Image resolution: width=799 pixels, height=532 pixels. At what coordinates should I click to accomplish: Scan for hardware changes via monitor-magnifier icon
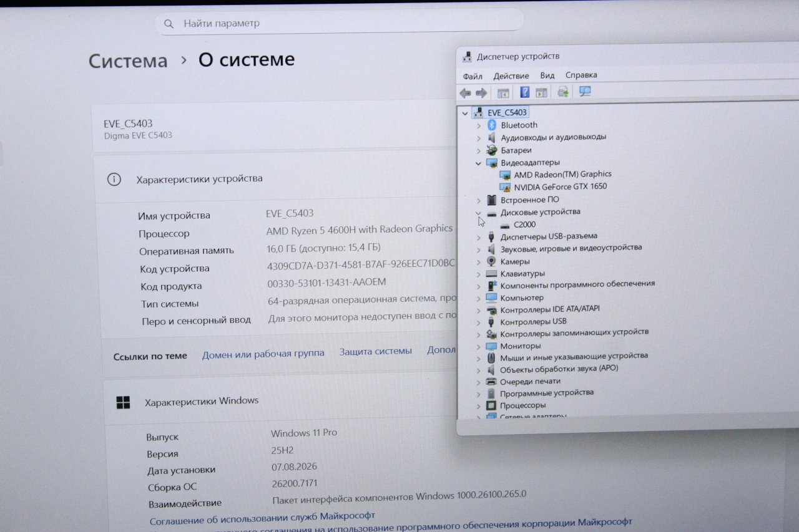(x=585, y=91)
